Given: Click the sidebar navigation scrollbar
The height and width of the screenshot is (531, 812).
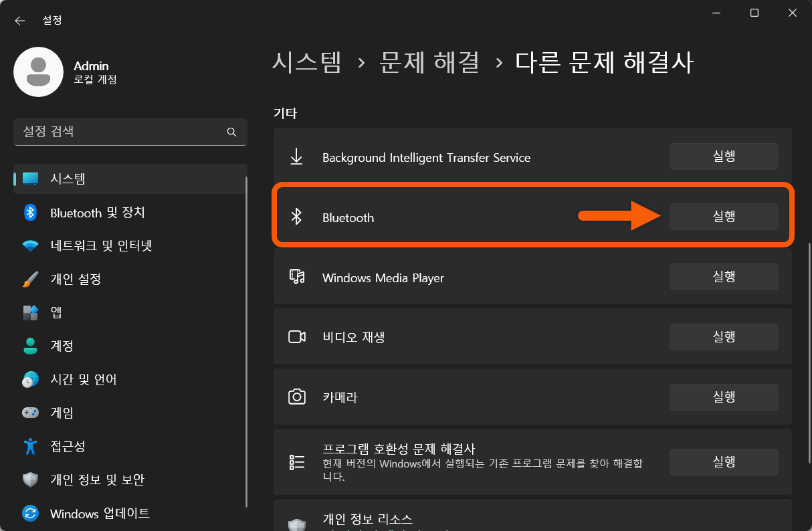Looking at the screenshot, I should click(x=247, y=341).
